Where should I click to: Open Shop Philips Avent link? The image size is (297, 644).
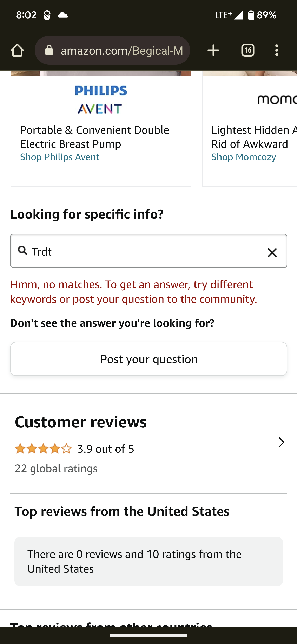coord(60,157)
